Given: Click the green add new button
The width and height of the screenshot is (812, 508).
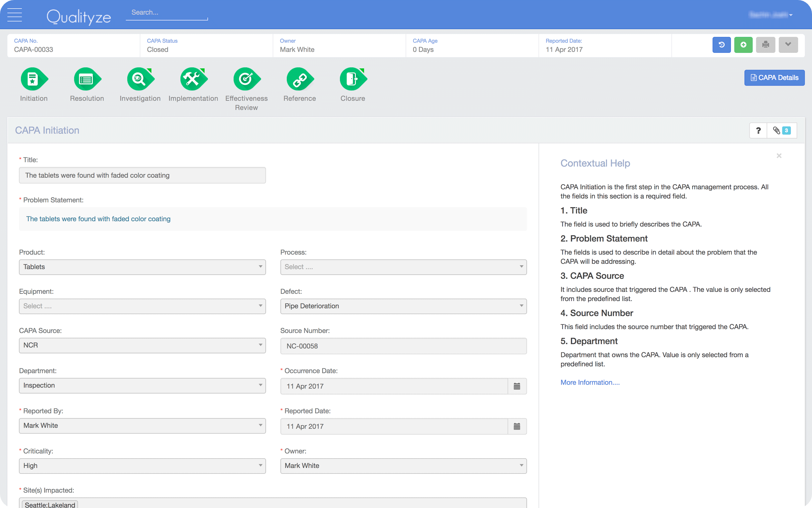Looking at the screenshot, I should (x=743, y=45).
